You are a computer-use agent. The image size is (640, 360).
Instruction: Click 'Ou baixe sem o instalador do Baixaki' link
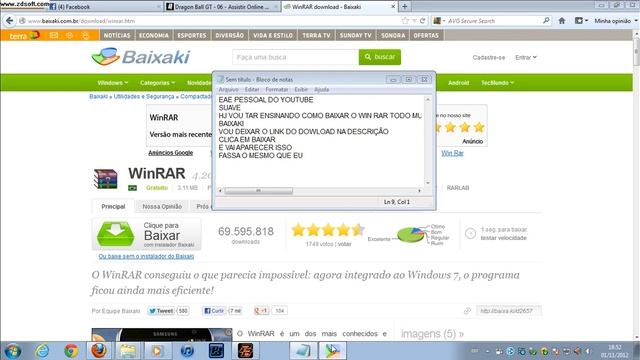146,256
